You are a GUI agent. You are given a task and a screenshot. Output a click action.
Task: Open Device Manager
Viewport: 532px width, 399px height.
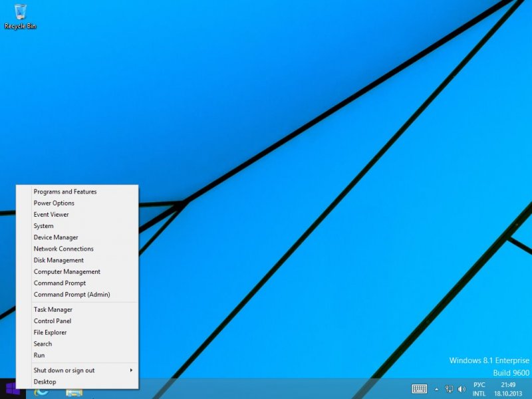pyautogui.click(x=77, y=237)
